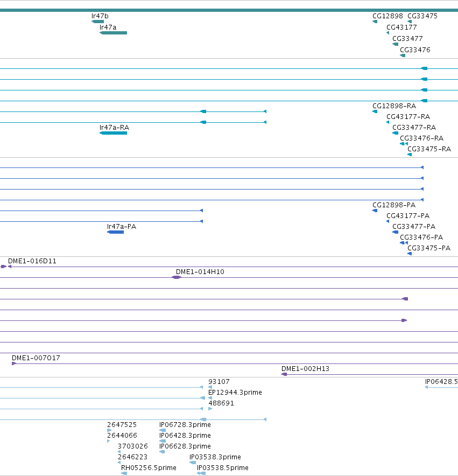Select the CG33475 gene label
This screenshot has width=458, height=476.
pyautogui.click(x=422, y=16)
